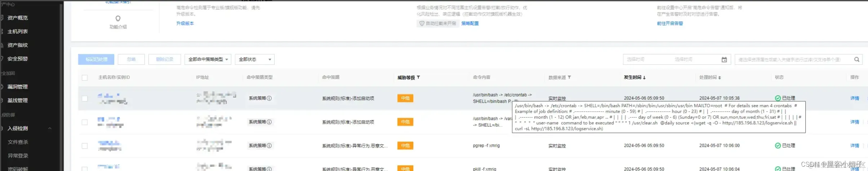Click the 中危 badge in the first row
Viewport: 868px width, 171px height.
(x=405, y=98)
